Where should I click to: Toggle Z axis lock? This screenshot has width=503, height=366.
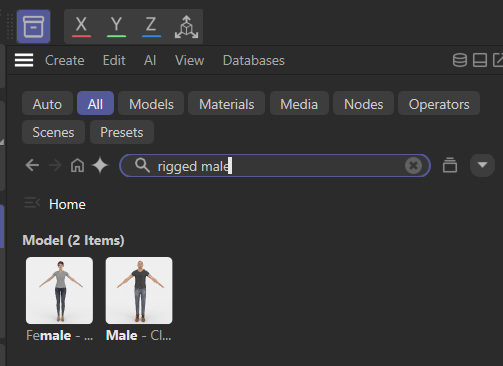(x=151, y=26)
